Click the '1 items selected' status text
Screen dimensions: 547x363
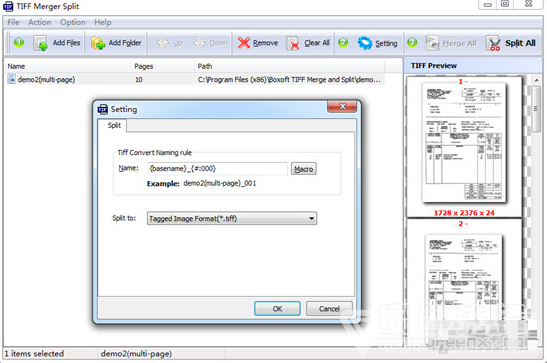(x=34, y=354)
